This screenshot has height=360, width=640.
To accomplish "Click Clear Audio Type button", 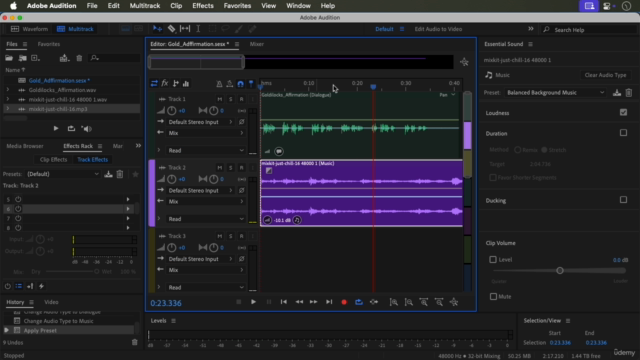I will pos(605,75).
